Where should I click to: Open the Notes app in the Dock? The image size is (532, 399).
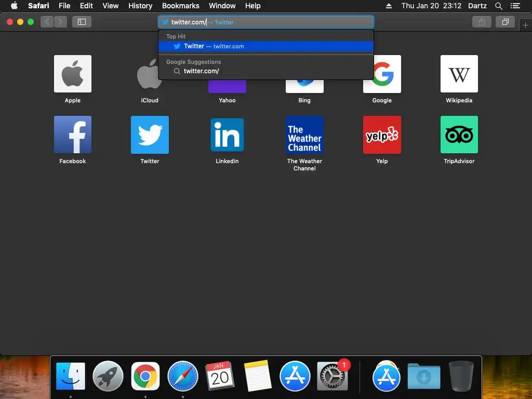point(257,376)
